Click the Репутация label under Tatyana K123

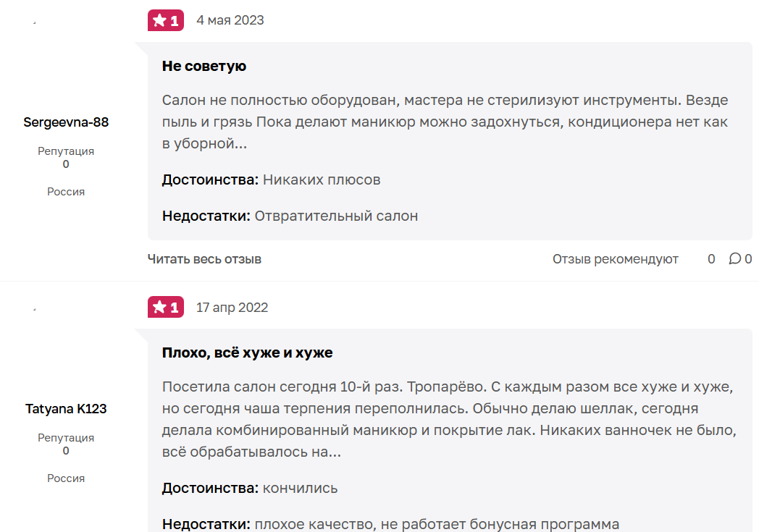(66, 438)
